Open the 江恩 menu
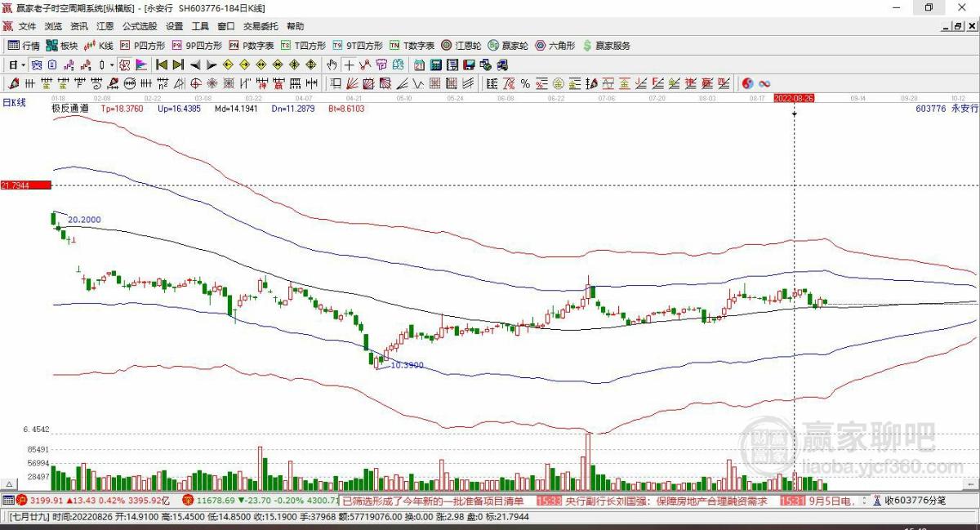The image size is (980, 530). [105, 26]
